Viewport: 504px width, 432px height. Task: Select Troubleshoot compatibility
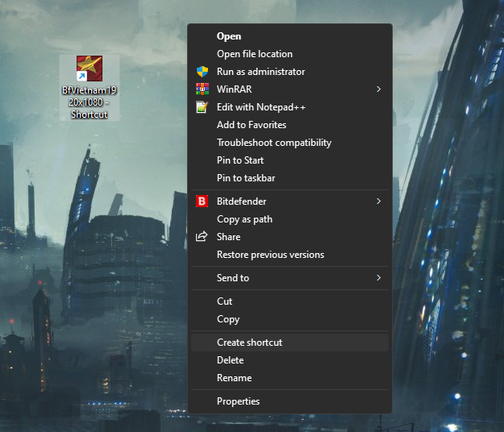[274, 143]
